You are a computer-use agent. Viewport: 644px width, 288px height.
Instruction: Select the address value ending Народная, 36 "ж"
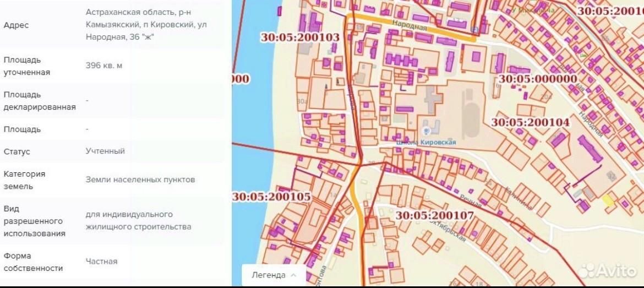[x=146, y=25]
